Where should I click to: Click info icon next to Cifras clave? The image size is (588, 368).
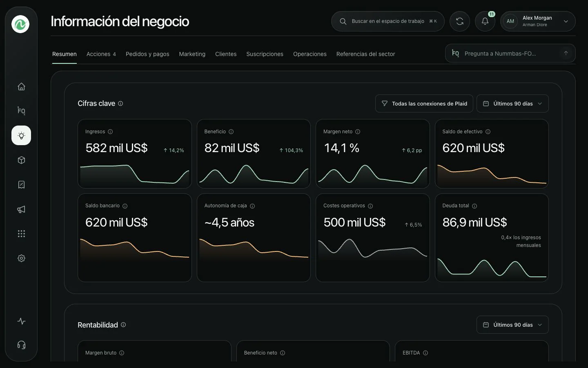pyautogui.click(x=120, y=104)
